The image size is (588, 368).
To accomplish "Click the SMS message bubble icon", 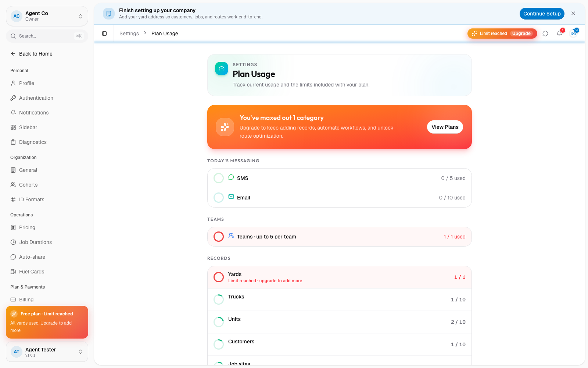I will (x=231, y=177).
